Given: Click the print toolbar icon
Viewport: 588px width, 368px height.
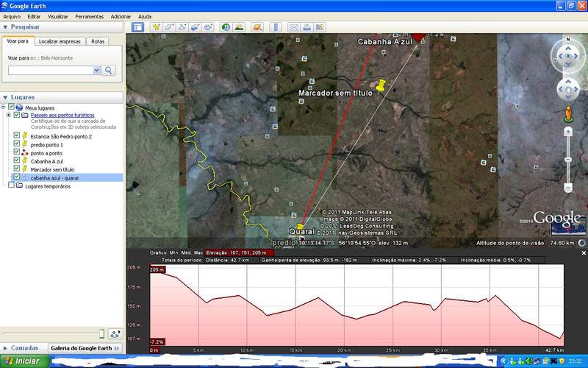Looking at the screenshot, I should pos(307,27).
